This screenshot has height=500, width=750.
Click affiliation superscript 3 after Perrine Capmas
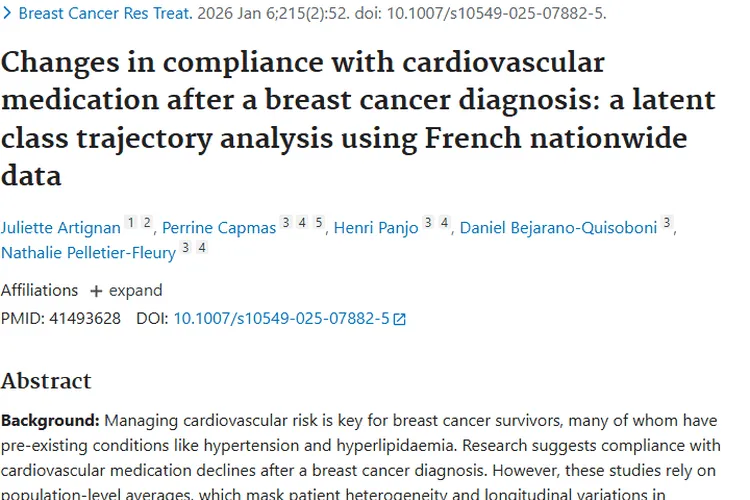pos(286,223)
